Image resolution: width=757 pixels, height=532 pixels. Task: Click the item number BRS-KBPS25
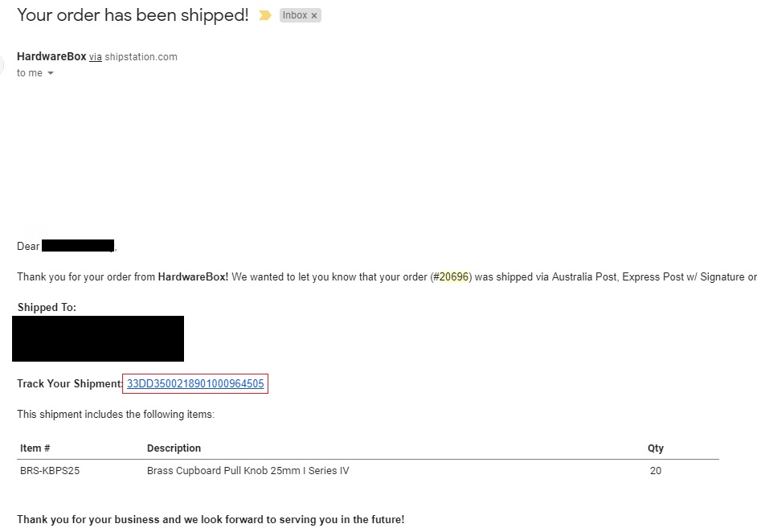(48, 470)
